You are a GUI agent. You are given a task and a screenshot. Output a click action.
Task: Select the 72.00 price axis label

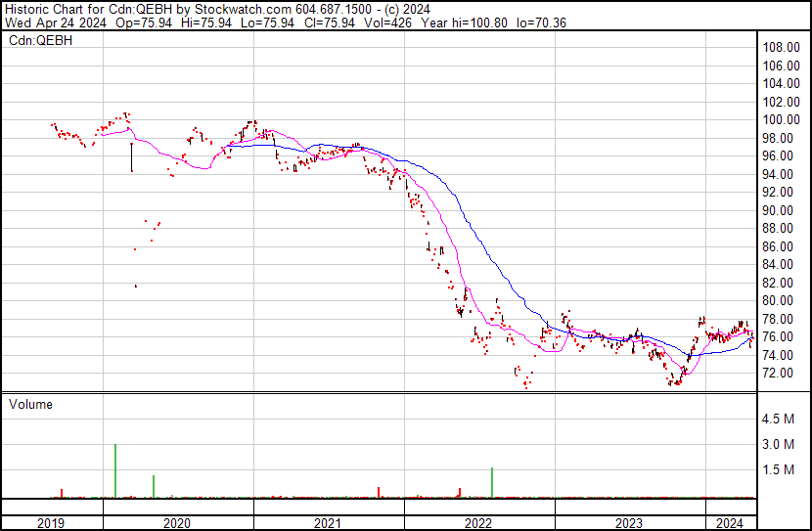pyautogui.click(x=778, y=374)
